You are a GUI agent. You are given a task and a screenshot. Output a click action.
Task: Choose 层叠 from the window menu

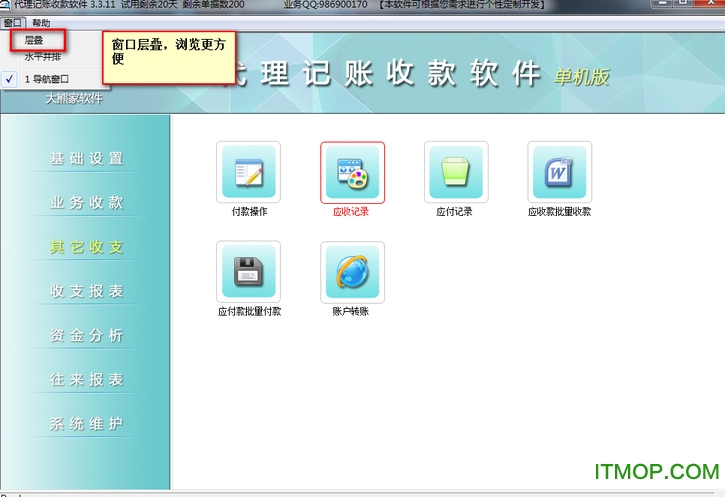tap(35, 40)
